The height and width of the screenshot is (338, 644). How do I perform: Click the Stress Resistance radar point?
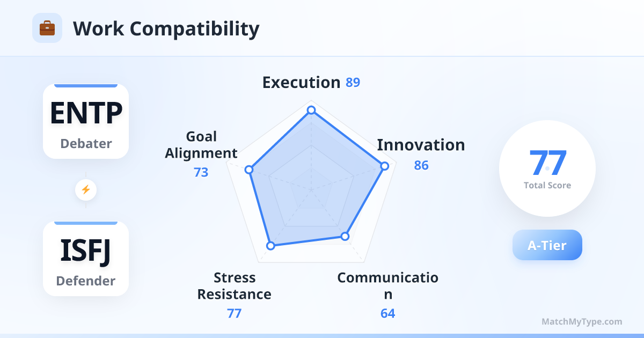pyautogui.click(x=271, y=246)
